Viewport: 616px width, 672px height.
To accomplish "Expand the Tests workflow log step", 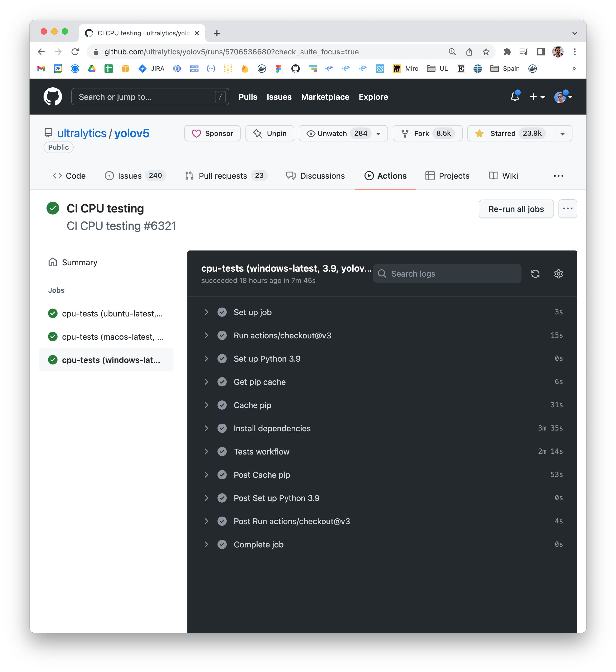I will coord(206,452).
